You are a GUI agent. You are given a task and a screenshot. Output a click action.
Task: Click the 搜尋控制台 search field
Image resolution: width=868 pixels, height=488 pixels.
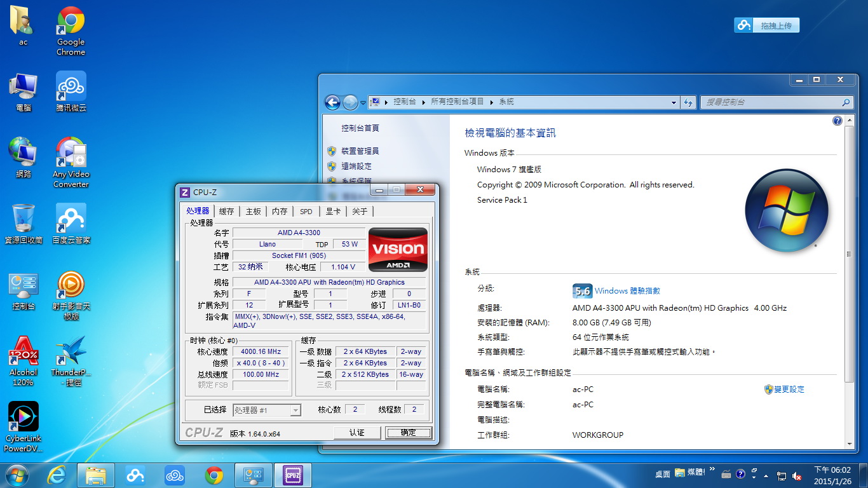pyautogui.click(x=770, y=102)
